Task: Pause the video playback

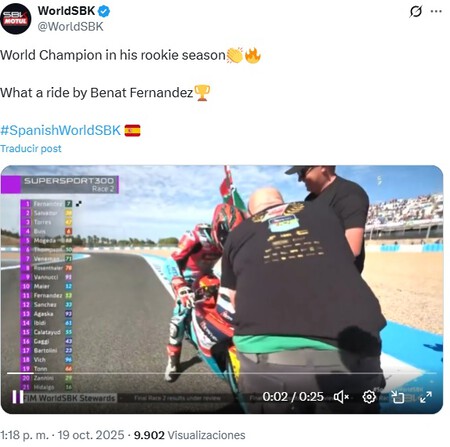Action: pos(18,397)
